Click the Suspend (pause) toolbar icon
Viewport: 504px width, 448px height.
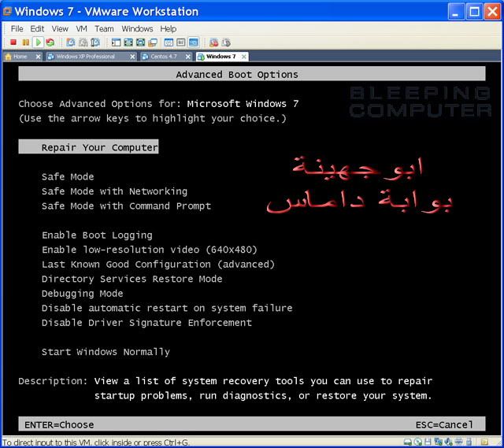pos(26,43)
